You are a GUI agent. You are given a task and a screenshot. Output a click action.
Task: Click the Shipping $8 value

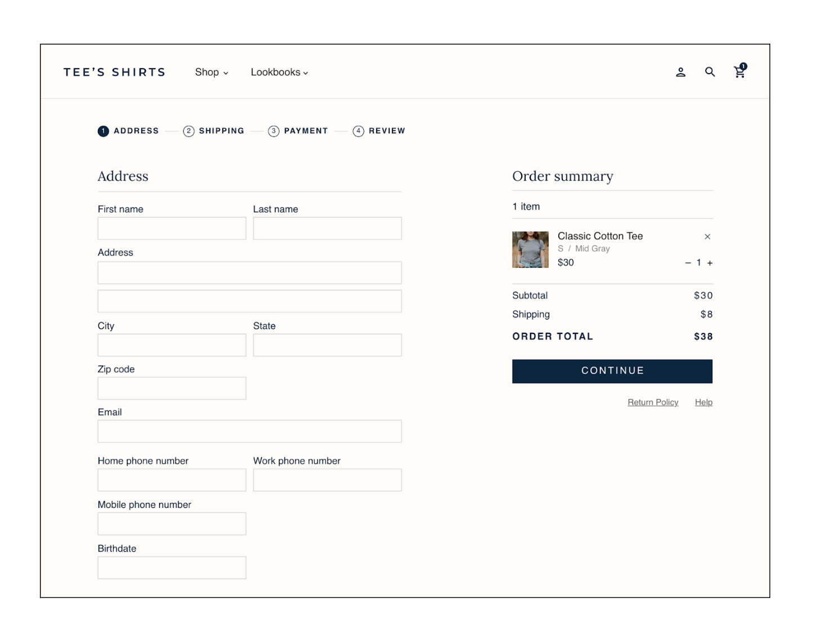(x=706, y=314)
